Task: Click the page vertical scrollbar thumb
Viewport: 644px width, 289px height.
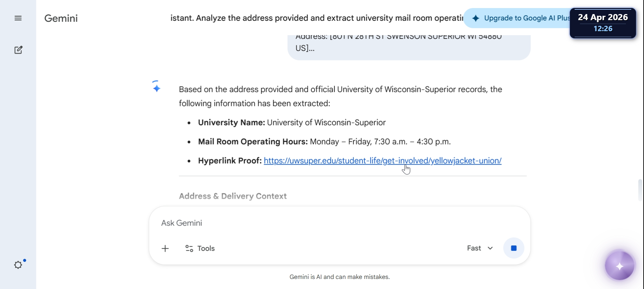Action: coord(640,190)
